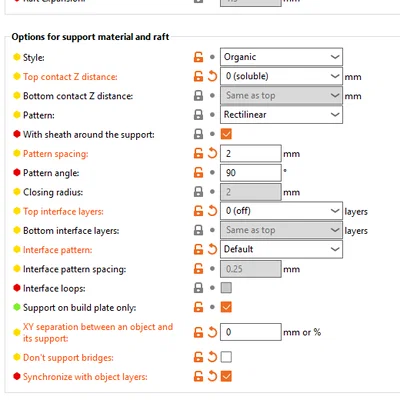400x400 pixels.
Task: Click the Pattern angle value field
Action: pyautogui.click(x=251, y=173)
